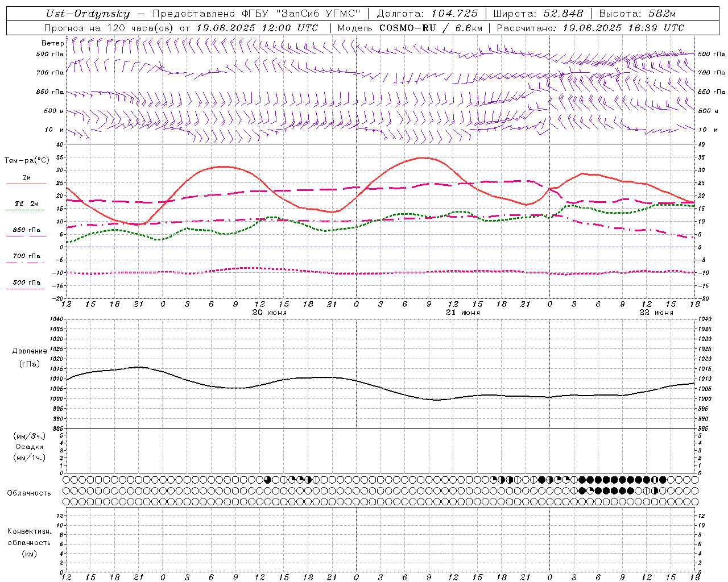
Task: Click the Давление pressure panel label
Action: pos(30,351)
